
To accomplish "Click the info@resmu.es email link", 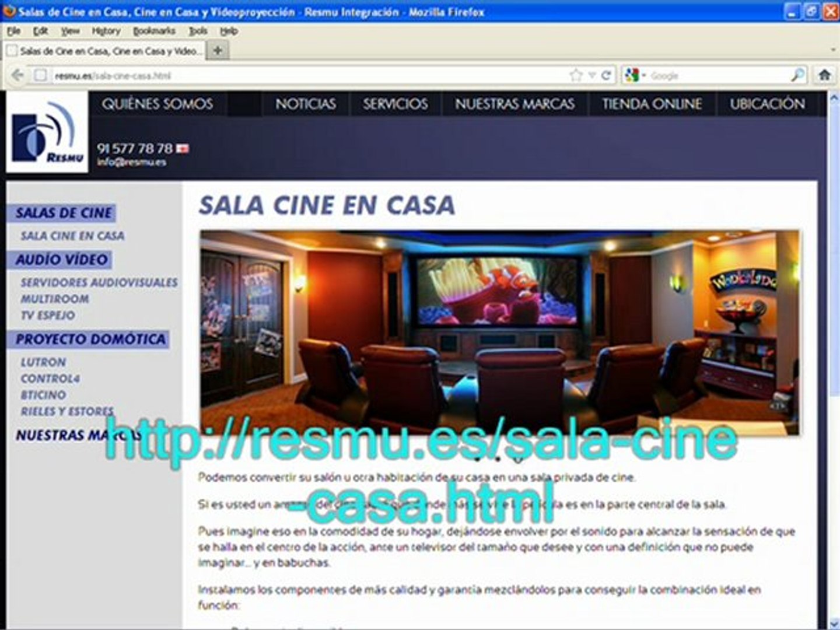I will pyautogui.click(x=132, y=162).
